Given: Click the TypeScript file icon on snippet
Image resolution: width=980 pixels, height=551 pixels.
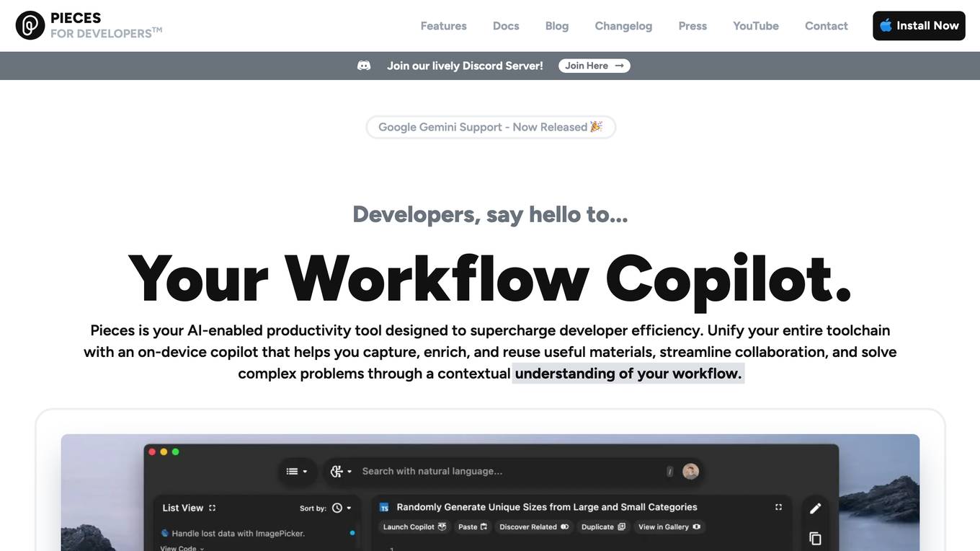Looking at the screenshot, I should (384, 507).
